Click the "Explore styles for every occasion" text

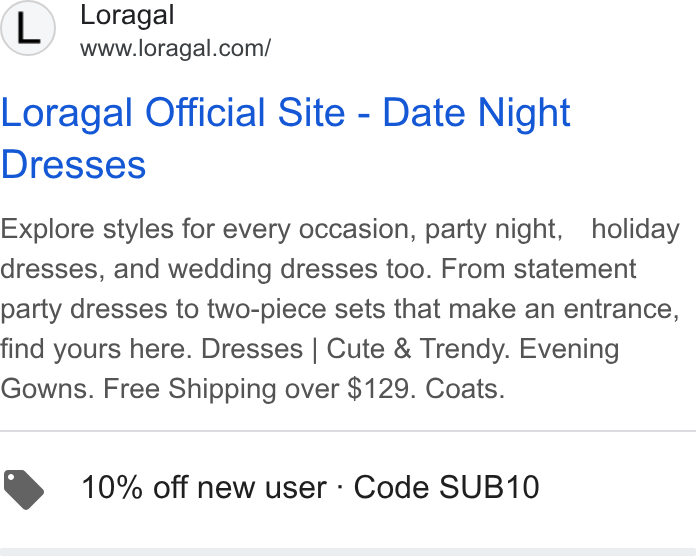tap(207, 229)
